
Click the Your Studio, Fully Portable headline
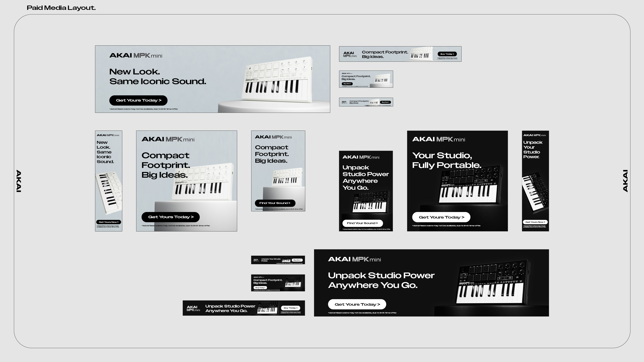[x=446, y=160]
